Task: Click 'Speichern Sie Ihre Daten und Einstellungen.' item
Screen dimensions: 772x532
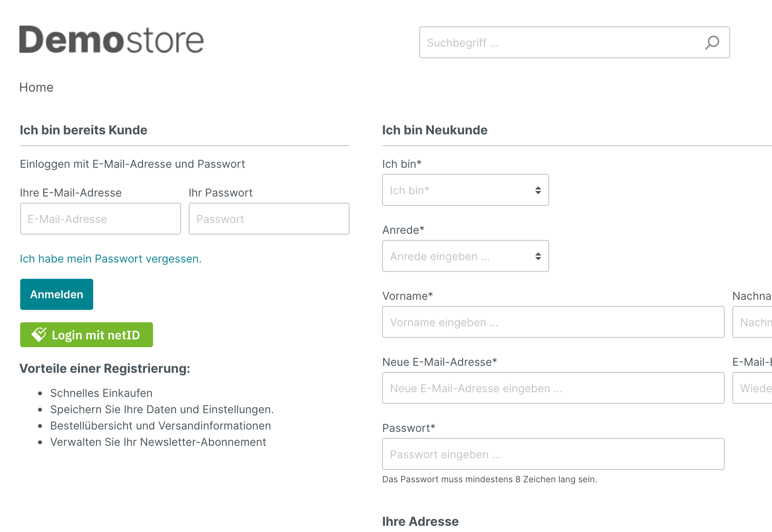Action: 162,409
